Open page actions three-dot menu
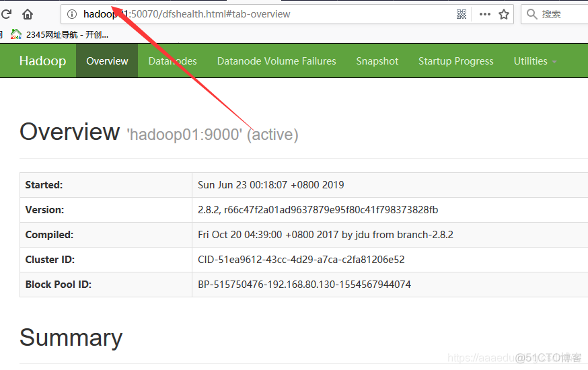The image size is (588, 370). point(485,14)
